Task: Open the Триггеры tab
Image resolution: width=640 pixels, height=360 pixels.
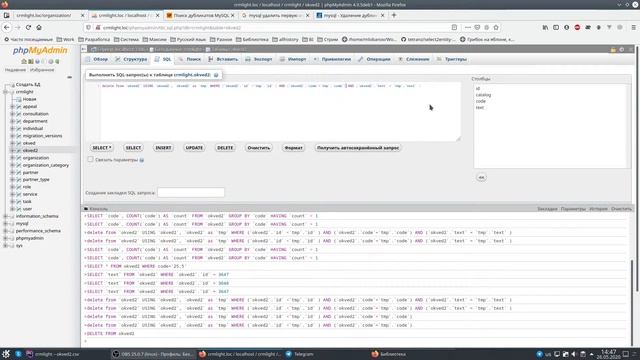Action: point(451,59)
